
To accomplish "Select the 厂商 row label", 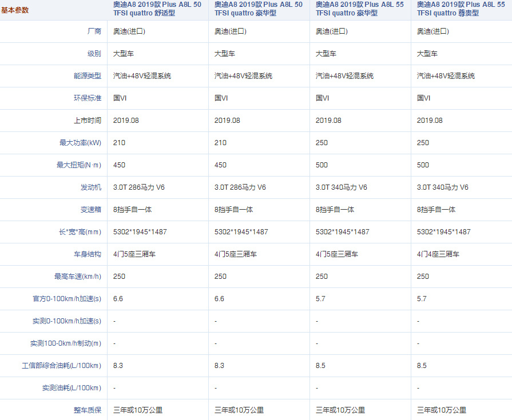I will click(94, 31).
